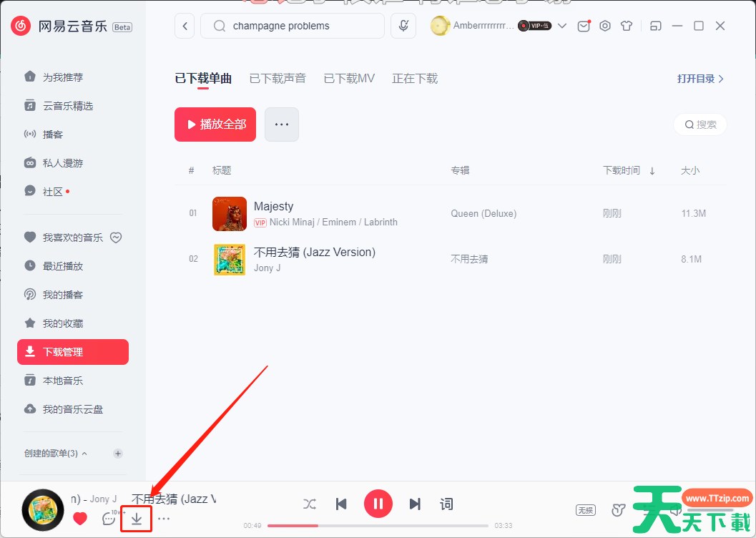
Task: Switch to the 已下载MV tab
Action: click(349, 79)
